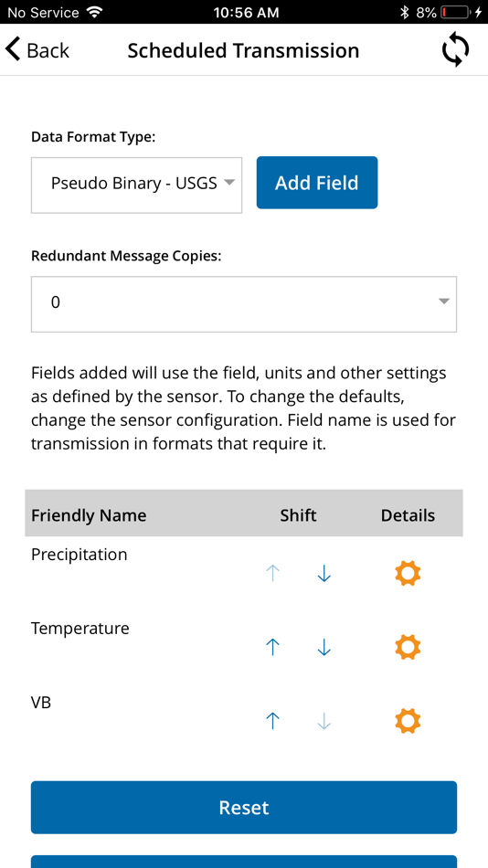Select the Temperature row name
This screenshot has height=868, width=488.
click(80, 629)
